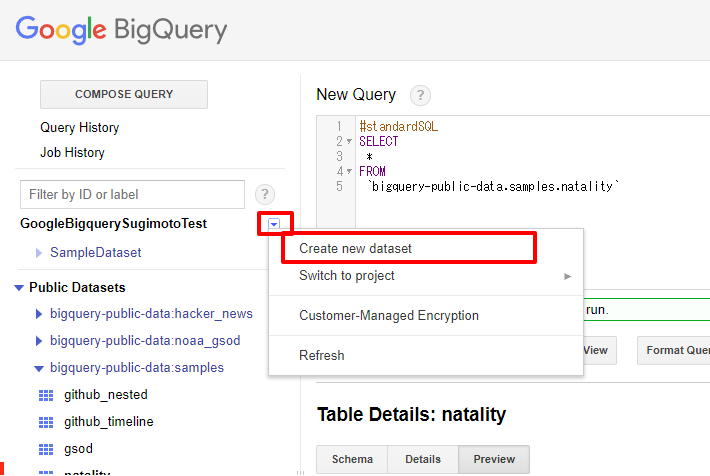Focus the Filter by ID or label field
This screenshot has height=476, width=710.
(x=132, y=195)
